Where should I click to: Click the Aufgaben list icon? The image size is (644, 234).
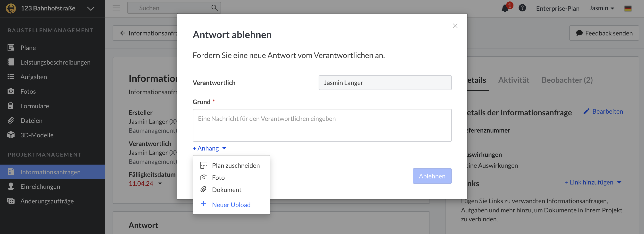pyautogui.click(x=11, y=76)
